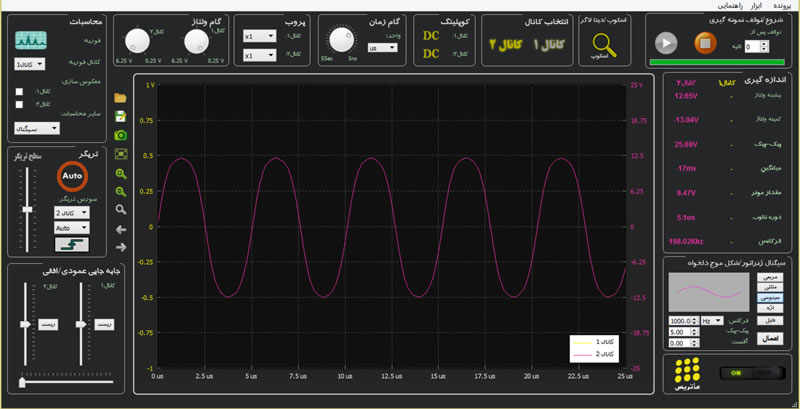Image resolution: width=800 pixels, height=409 pixels.
Task: Pan the graph right with the arrow
Action: 121,247
